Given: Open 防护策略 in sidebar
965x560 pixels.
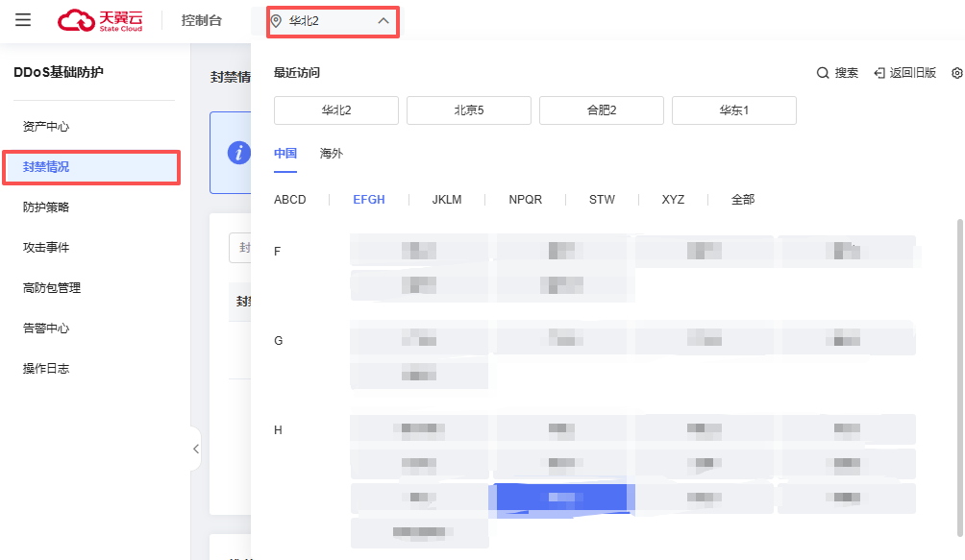Looking at the screenshot, I should point(46,207).
